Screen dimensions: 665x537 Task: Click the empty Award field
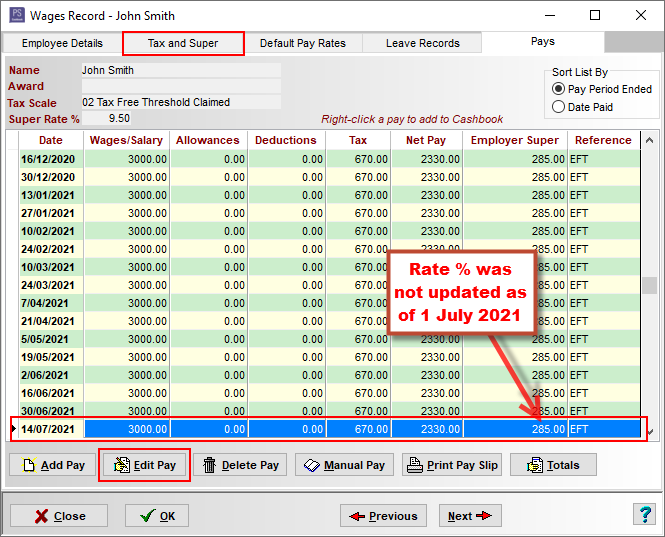(x=181, y=86)
